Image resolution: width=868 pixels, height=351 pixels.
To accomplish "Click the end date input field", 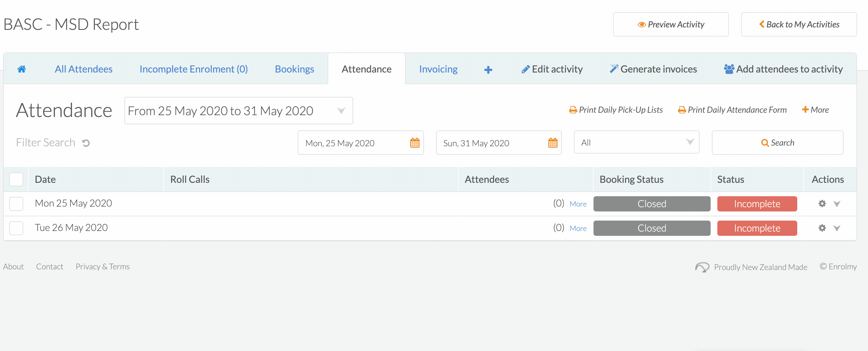I will point(499,143).
